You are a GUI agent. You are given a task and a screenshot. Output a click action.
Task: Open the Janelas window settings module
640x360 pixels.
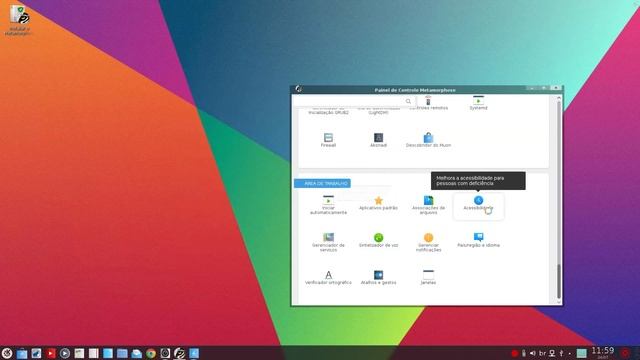428,278
